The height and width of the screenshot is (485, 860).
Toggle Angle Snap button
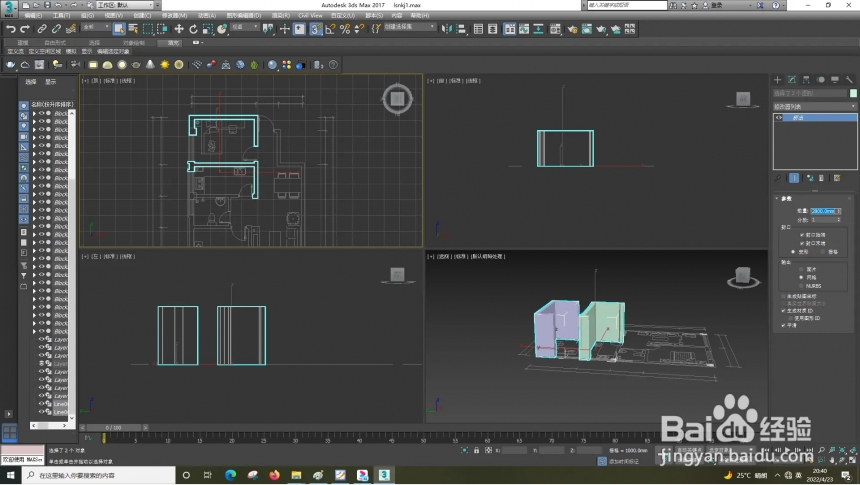[330, 29]
